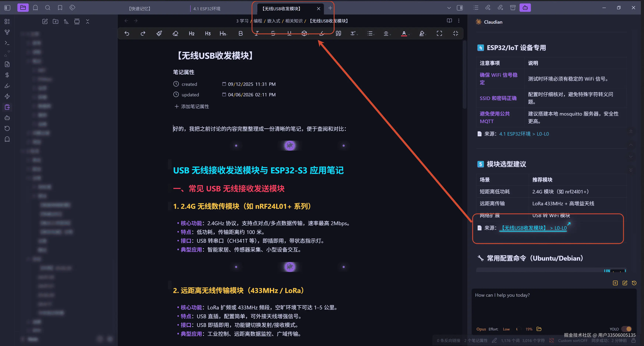Switch to the 【快速记忆】 tab
The height and width of the screenshot is (346, 644).
(140, 9)
